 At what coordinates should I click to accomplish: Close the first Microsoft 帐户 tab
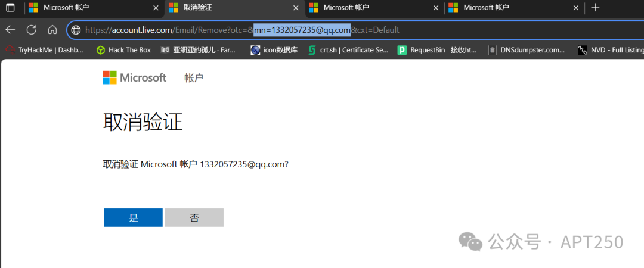(156, 7)
